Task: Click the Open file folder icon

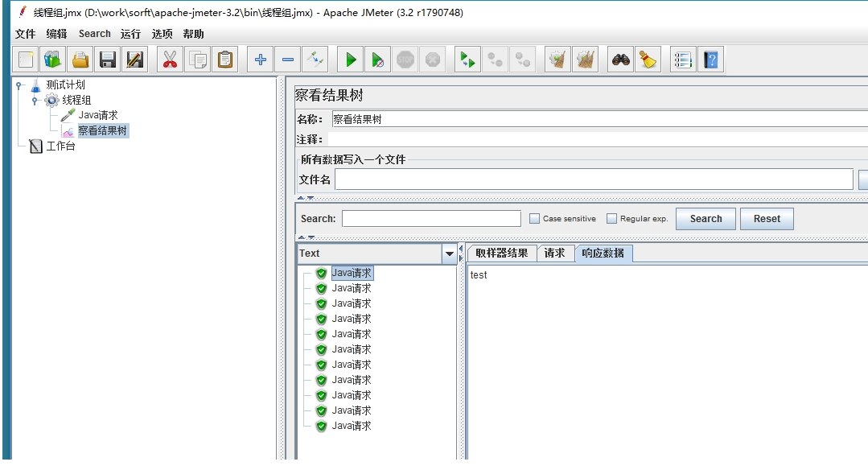Action: click(x=80, y=60)
